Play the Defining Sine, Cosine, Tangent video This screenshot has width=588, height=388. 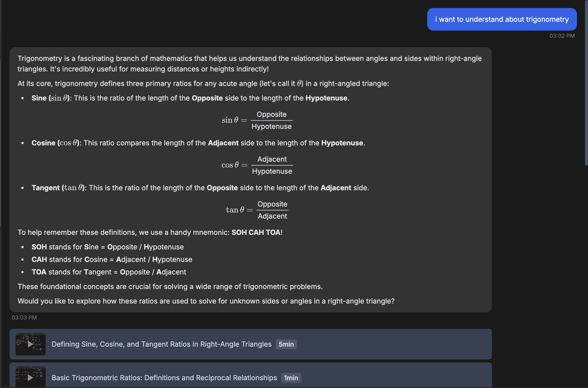pyautogui.click(x=30, y=344)
